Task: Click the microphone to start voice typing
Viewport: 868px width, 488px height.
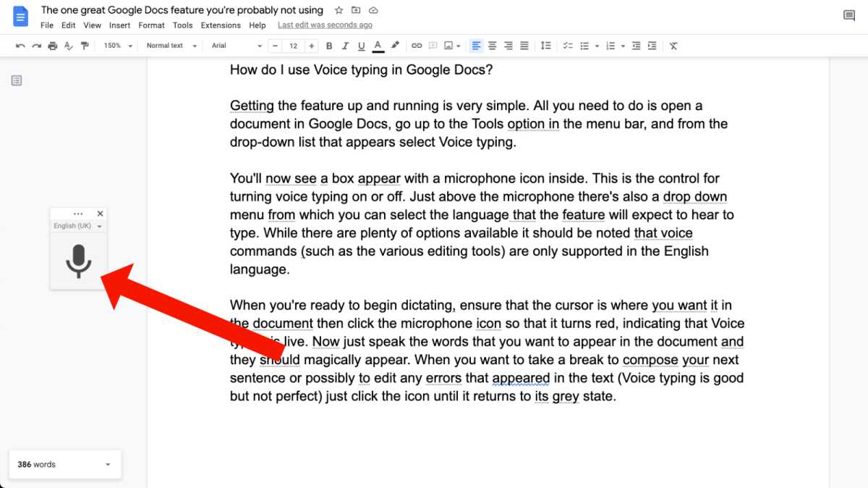Action: pos(78,261)
